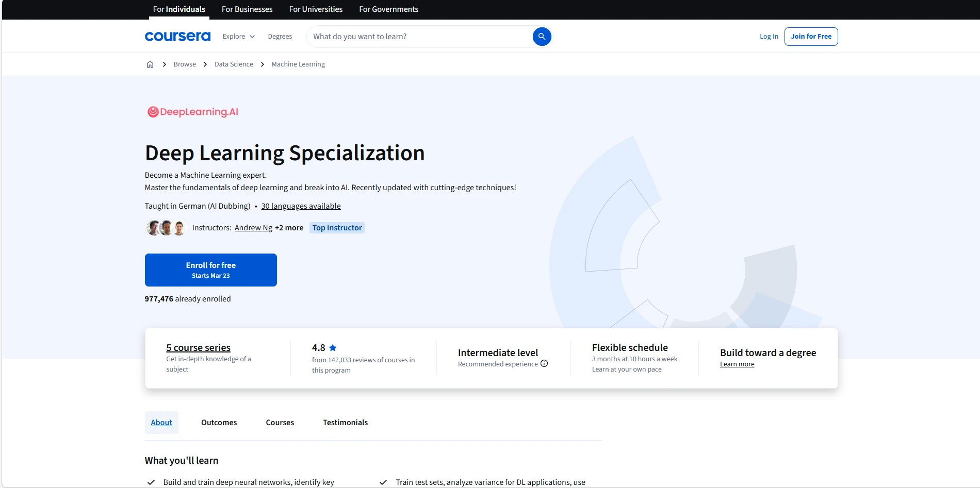Switch to the Outcomes tab
This screenshot has width=980, height=488.
coord(219,422)
